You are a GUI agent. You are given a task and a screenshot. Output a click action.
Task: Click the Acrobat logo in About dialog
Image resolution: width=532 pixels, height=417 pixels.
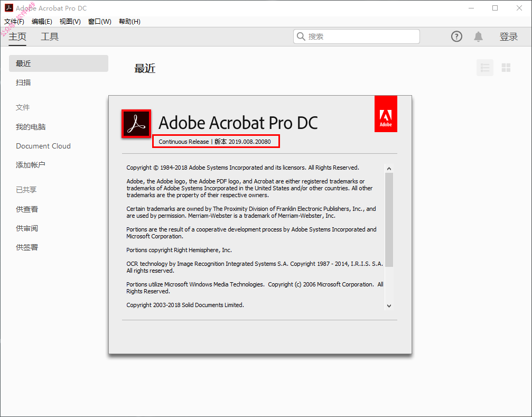136,124
